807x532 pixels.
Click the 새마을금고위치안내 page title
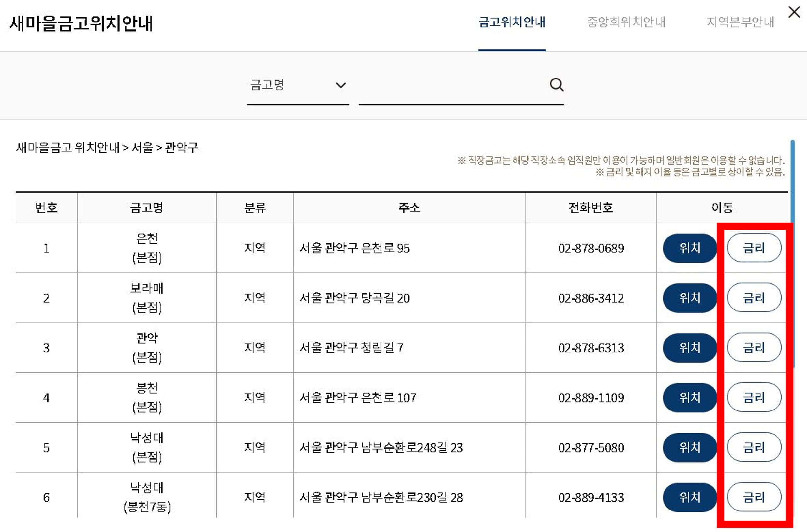pos(81,23)
